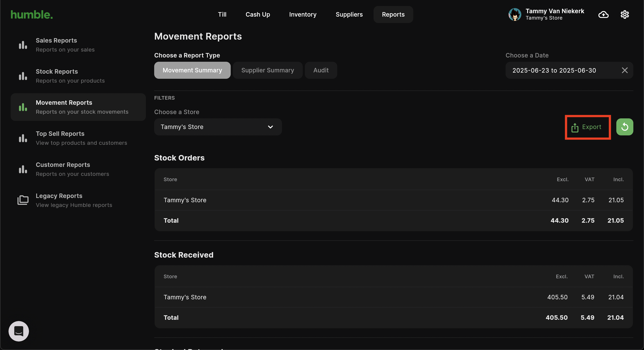Open the settings gear icon

624,14
